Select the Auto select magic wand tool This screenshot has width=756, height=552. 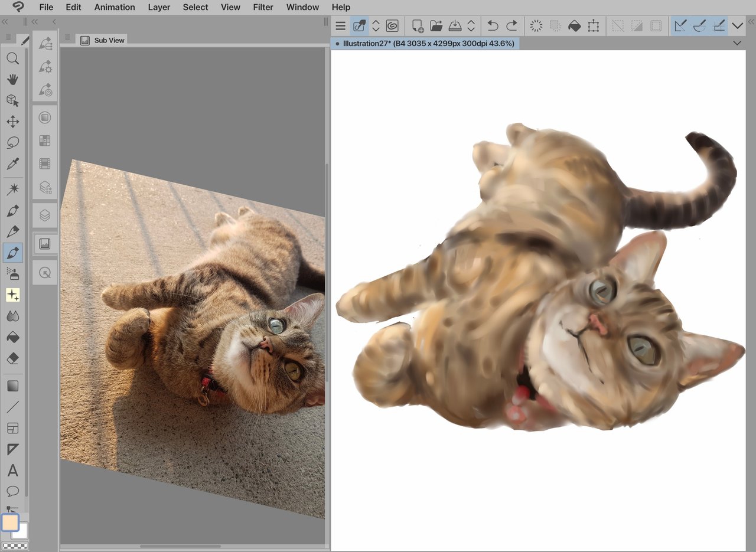pos(12,189)
